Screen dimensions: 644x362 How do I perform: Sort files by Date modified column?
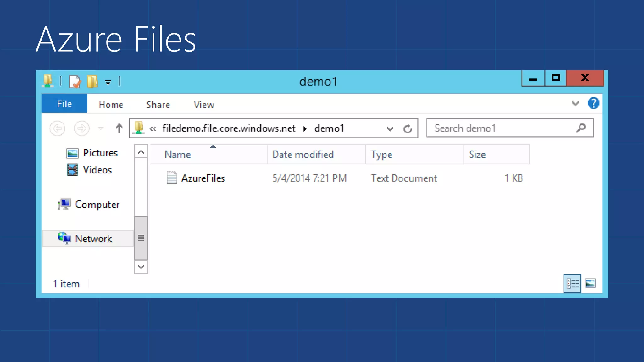tap(316, 154)
